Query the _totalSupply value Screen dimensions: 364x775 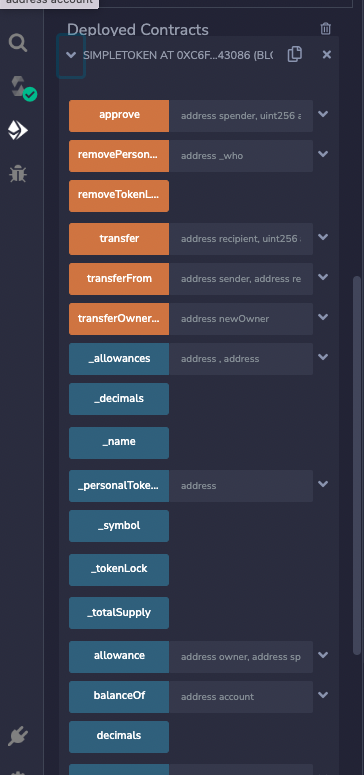pos(119,613)
